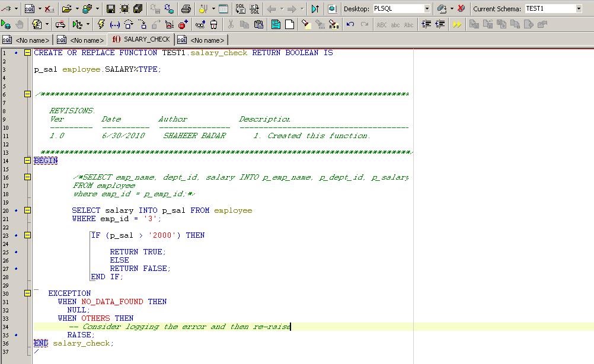Collapse the commented SELECT block at line 16
This screenshot has width=594, height=364.
click(x=27, y=177)
